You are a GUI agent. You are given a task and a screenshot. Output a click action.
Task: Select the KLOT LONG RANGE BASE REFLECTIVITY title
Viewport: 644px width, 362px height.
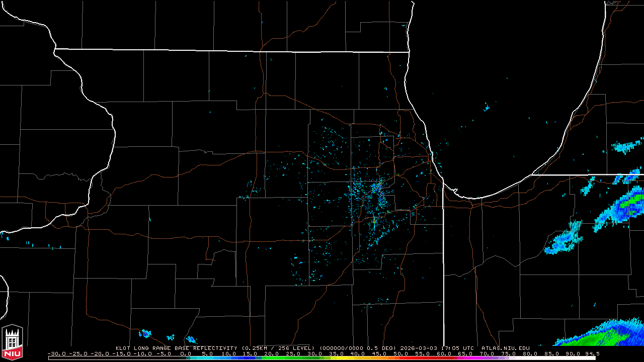177,348
